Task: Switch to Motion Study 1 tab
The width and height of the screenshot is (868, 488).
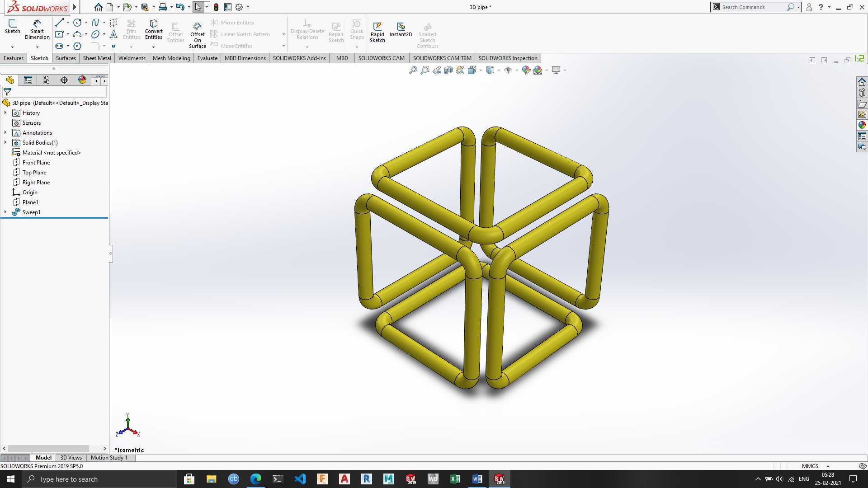Action: click(109, 458)
